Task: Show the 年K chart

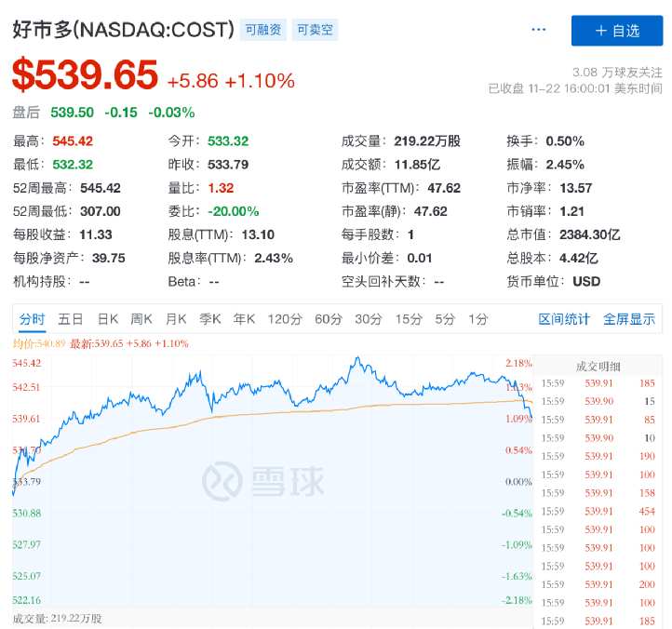Action: tap(244, 319)
